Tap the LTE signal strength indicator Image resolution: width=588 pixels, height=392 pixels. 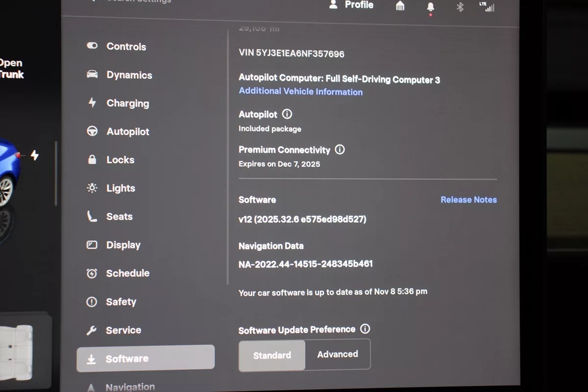pyautogui.click(x=487, y=7)
